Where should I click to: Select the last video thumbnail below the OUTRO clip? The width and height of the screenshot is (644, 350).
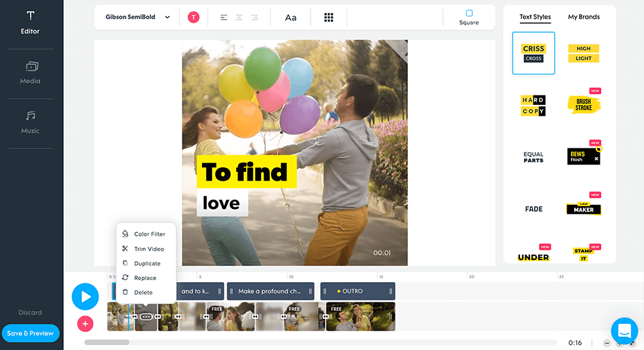tap(361, 316)
